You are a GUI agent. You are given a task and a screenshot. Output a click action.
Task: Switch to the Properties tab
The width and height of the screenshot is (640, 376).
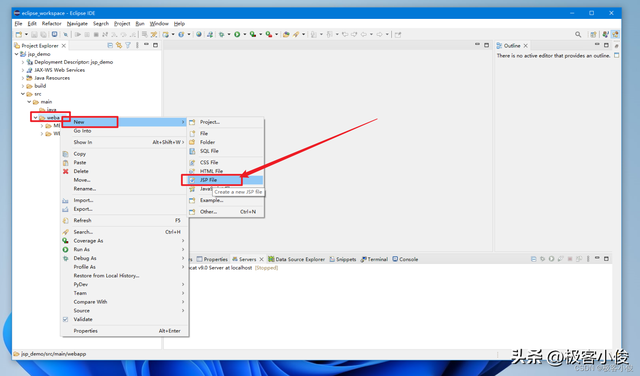pyautogui.click(x=212, y=259)
